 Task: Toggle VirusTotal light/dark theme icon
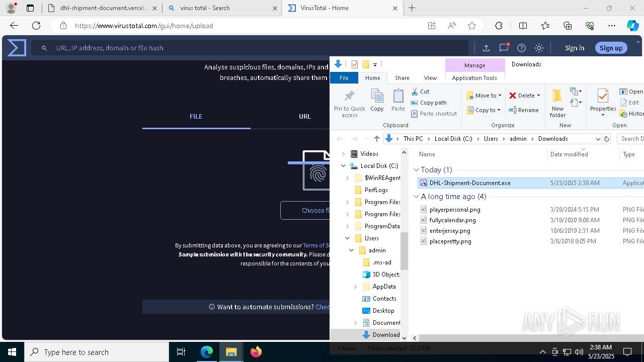[x=539, y=48]
